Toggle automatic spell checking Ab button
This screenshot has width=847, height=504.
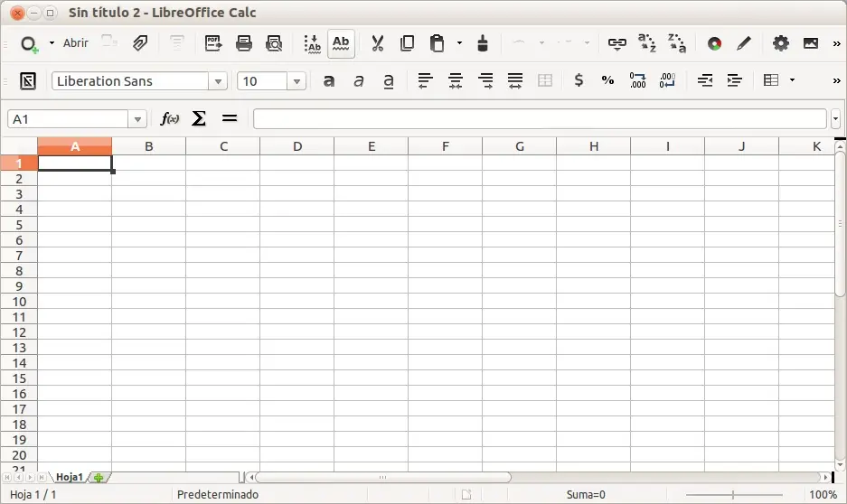pos(341,43)
